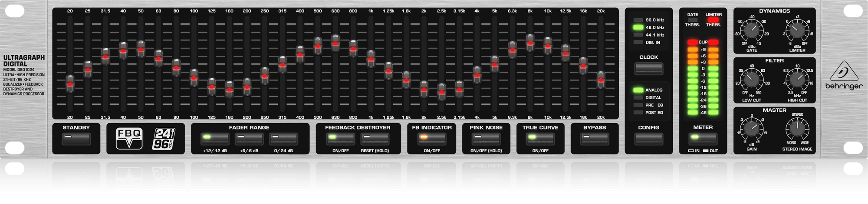Click the 1.6k fader
This screenshot has width=868, height=204.
pyautogui.click(x=406, y=80)
